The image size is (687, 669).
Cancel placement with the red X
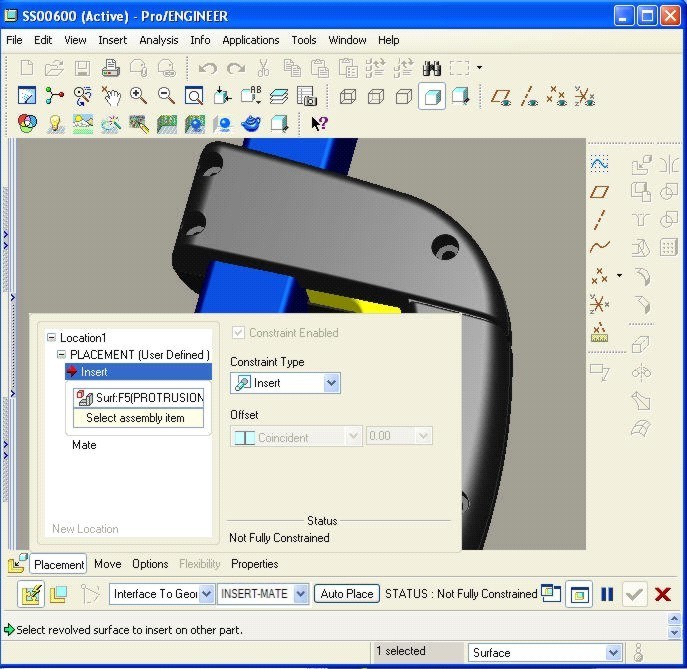(x=662, y=595)
